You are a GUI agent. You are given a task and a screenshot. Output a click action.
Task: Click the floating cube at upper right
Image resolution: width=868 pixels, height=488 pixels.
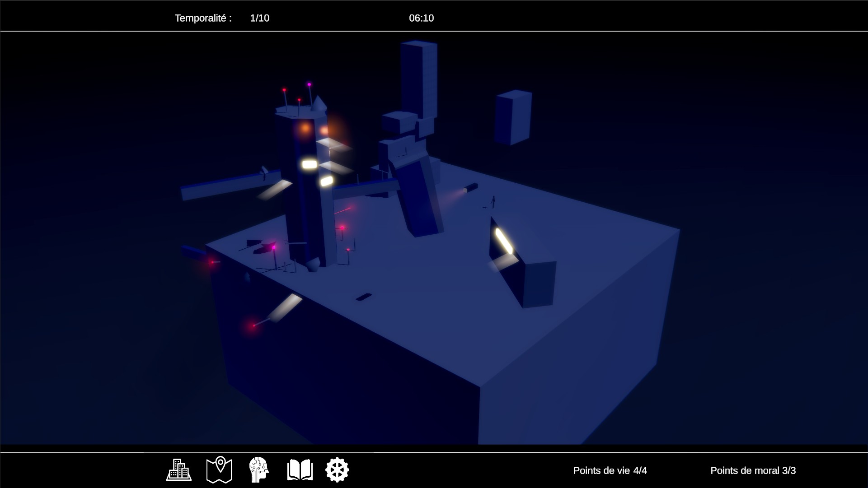[513, 117]
